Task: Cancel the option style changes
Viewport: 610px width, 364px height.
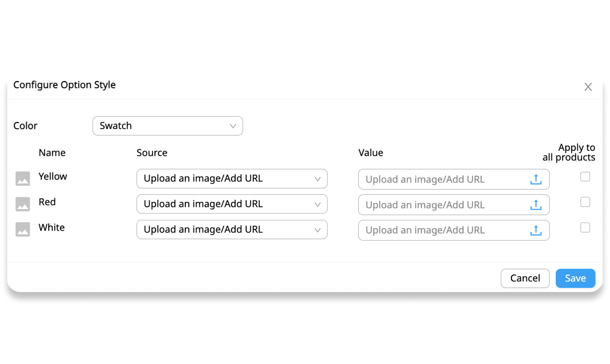Action: pyautogui.click(x=525, y=278)
